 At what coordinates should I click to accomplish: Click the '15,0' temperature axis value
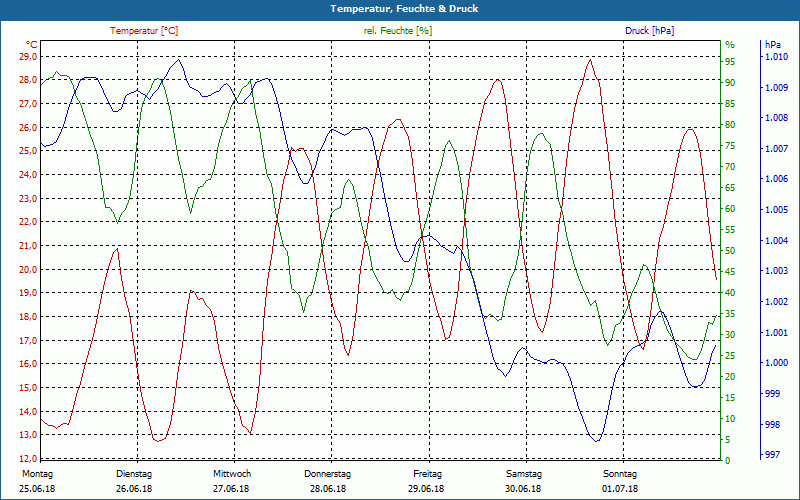pyautogui.click(x=28, y=388)
